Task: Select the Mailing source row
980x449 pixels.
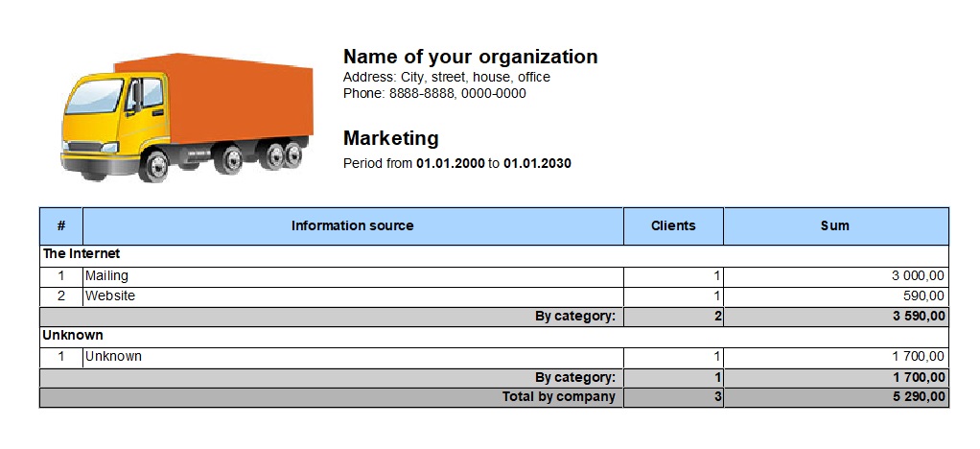Action: coord(494,275)
